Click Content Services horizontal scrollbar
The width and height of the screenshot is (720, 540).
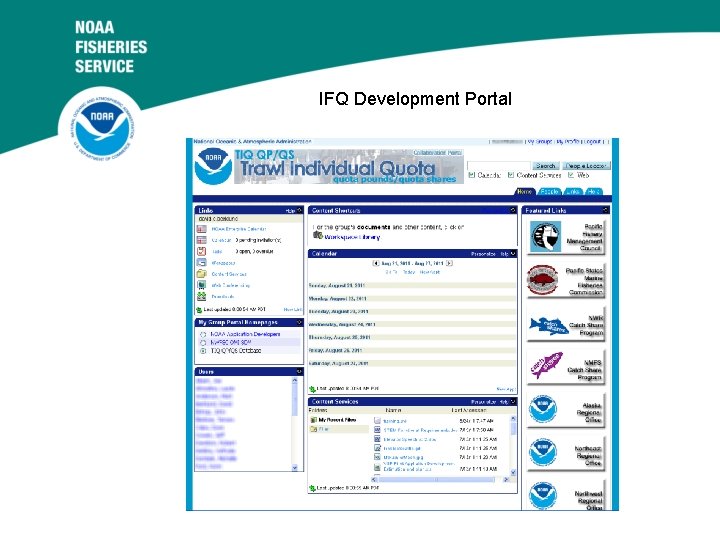tap(440, 480)
